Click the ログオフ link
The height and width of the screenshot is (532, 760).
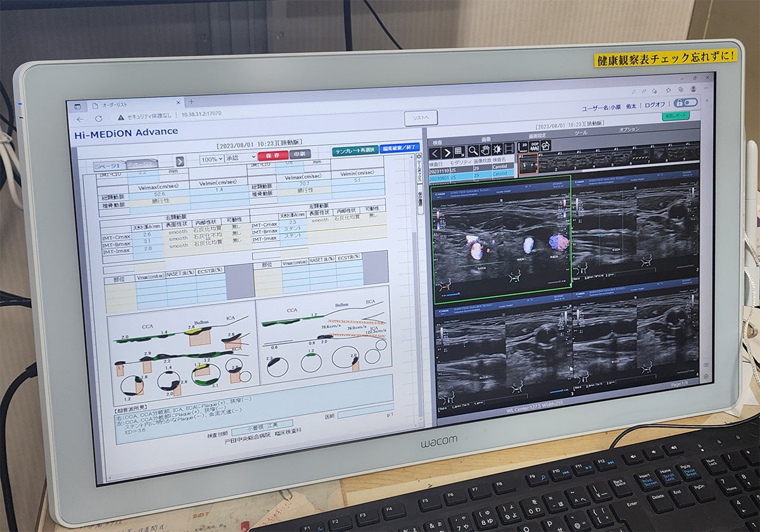tap(655, 105)
